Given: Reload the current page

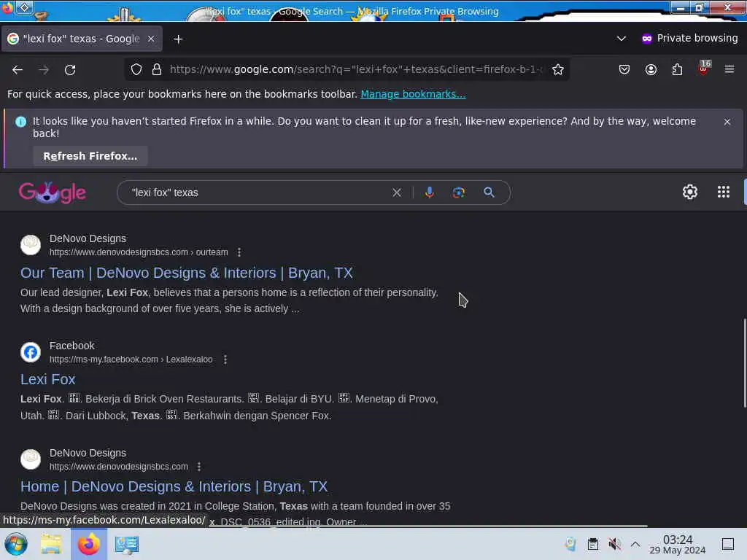Looking at the screenshot, I should [x=70, y=70].
